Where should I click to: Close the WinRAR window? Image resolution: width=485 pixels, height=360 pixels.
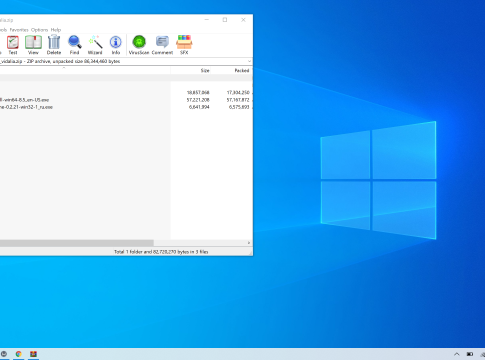click(x=243, y=20)
